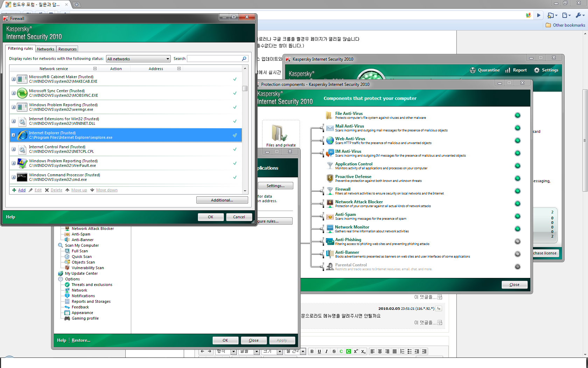Click Cancel in the Firewall dialog
Screen dimensions: 588x368
tap(239, 217)
